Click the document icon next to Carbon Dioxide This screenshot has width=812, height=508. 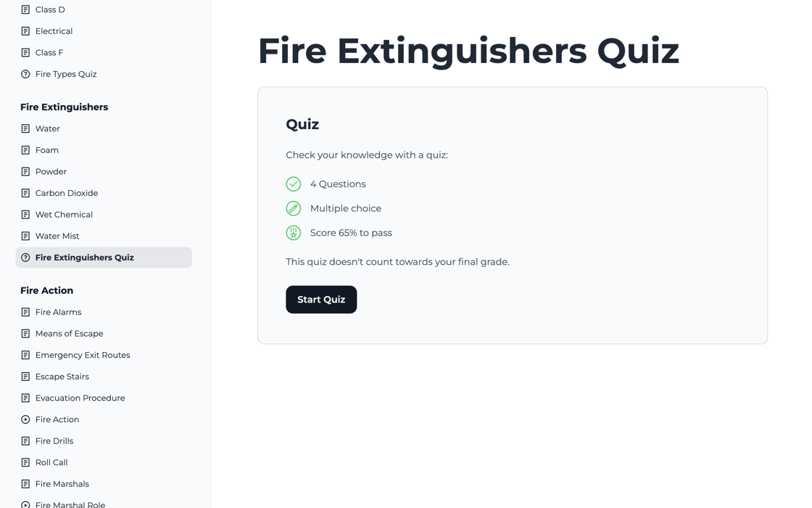(x=25, y=192)
